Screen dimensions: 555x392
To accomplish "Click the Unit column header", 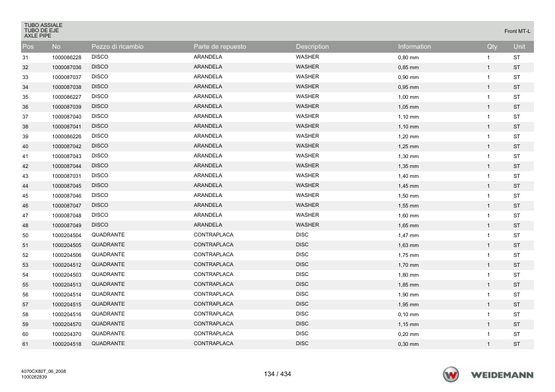I will (519, 47).
